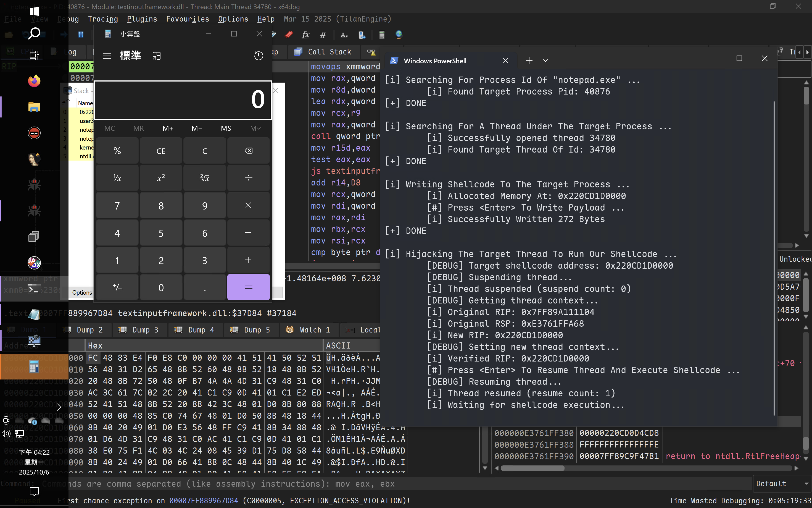Open the check-for-updates globe icon
This screenshot has width=812, height=508.
click(399, 35)
